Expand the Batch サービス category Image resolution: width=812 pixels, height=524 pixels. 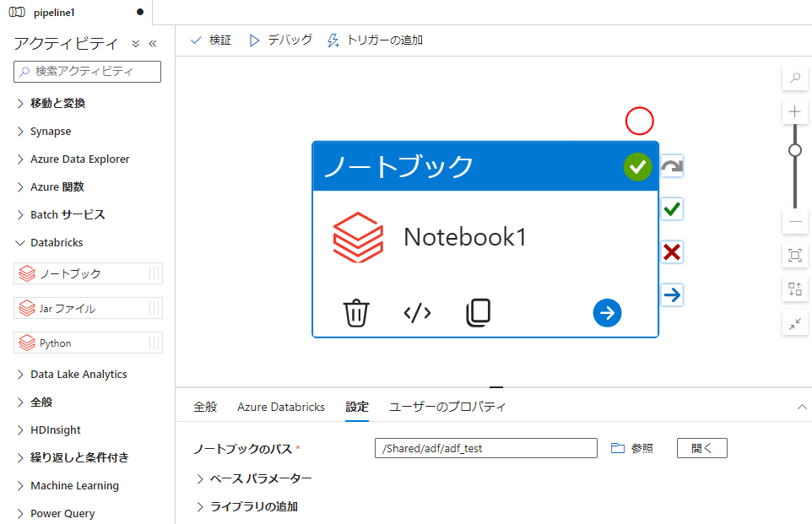pyautogui.click(x=61, y=215)
